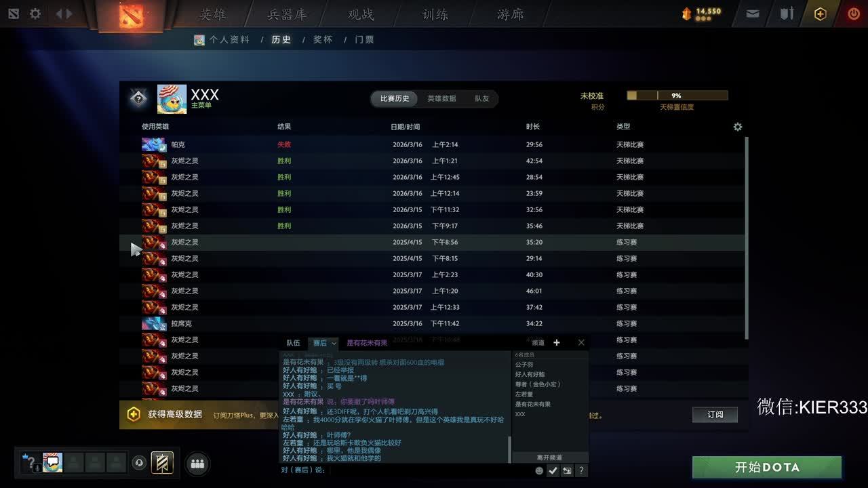Go forward with the right navigation arrow
Viewport: 868px width, 488px height.
click(68, 14)
